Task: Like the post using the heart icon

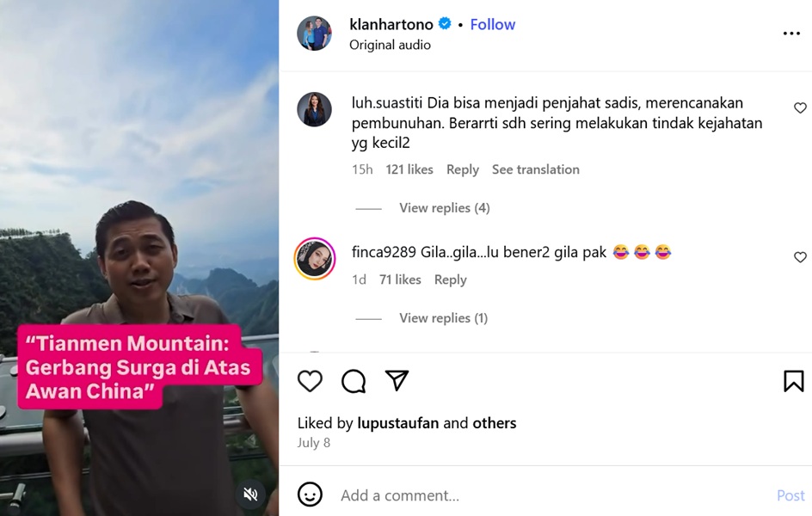Action: pos(310,381)
